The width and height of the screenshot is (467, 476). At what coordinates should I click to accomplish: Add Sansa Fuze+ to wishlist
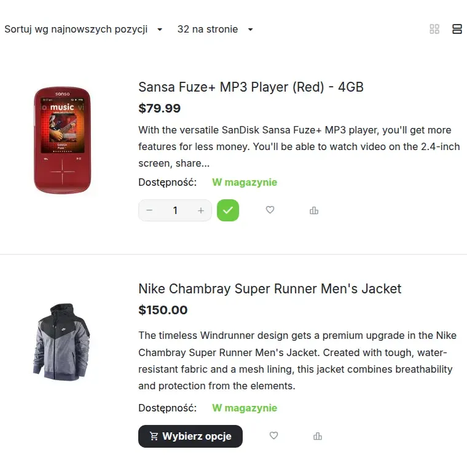coord(270,210)
